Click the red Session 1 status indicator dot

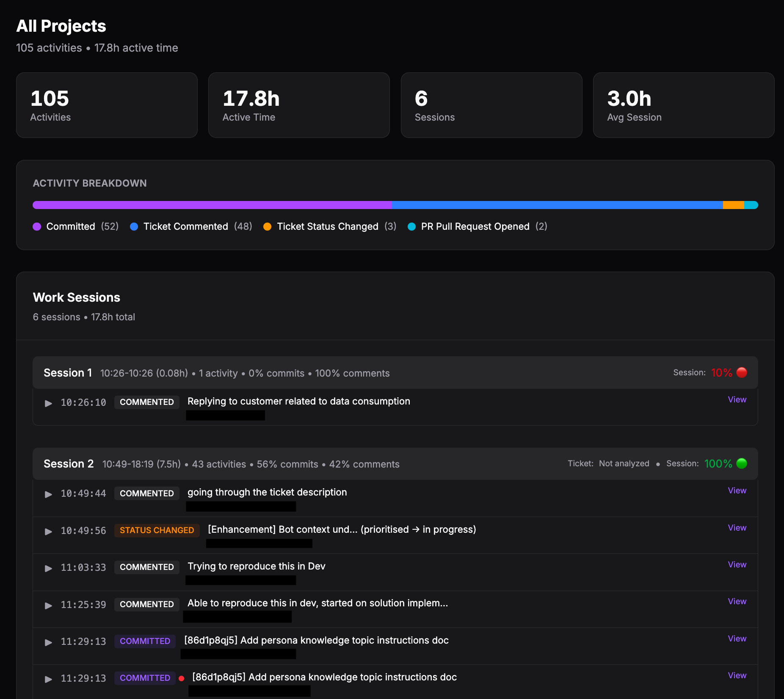[742, 372]
